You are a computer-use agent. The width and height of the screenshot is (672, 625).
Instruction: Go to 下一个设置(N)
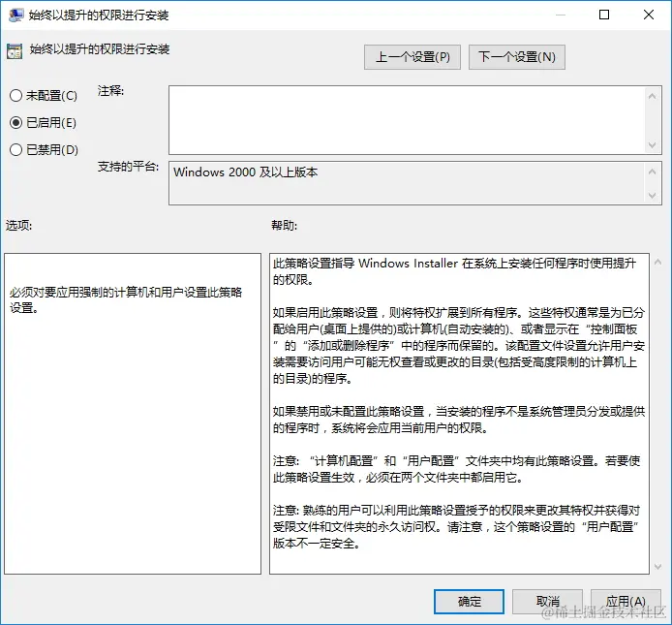(517, 57)
